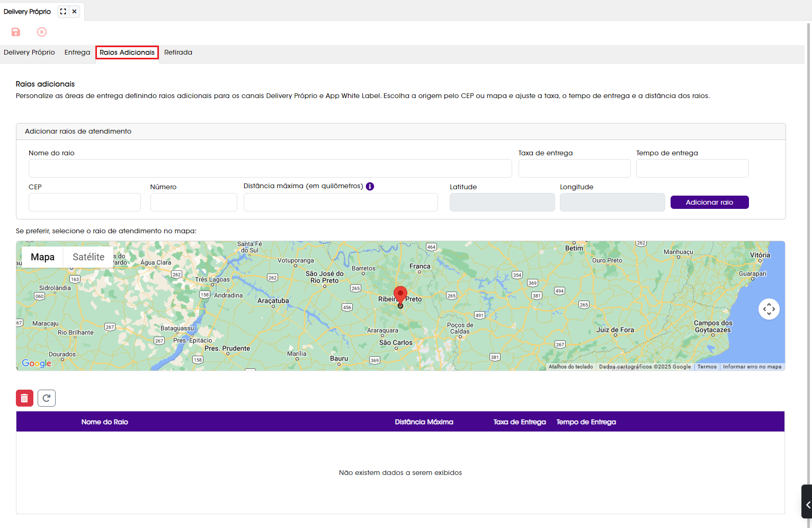Click the Número input field
The image size is (812, 528).
tap(193, 202)
